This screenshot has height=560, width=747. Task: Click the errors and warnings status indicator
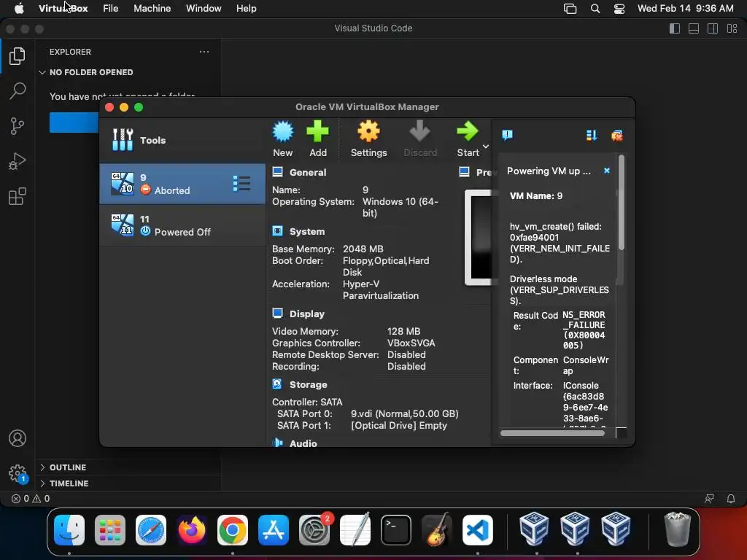point(31,499)
